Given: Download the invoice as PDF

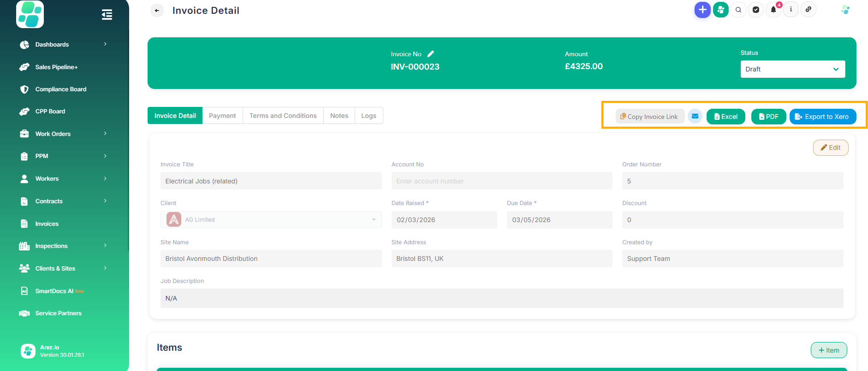Looking at the screenshot, I should coord(768,117).
